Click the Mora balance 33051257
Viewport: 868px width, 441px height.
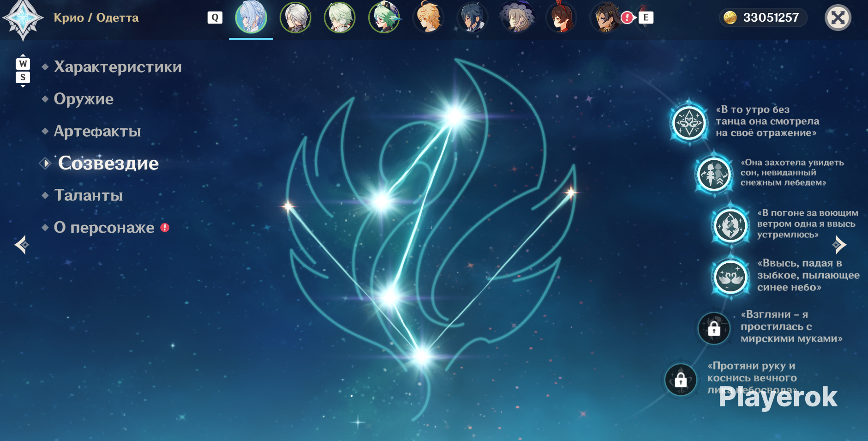click(771, 18)
